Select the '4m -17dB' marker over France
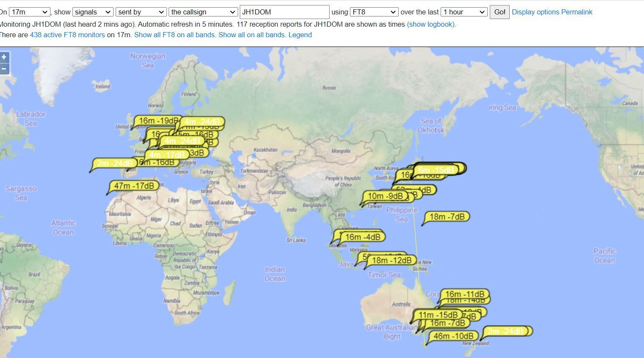 point(167,155)
